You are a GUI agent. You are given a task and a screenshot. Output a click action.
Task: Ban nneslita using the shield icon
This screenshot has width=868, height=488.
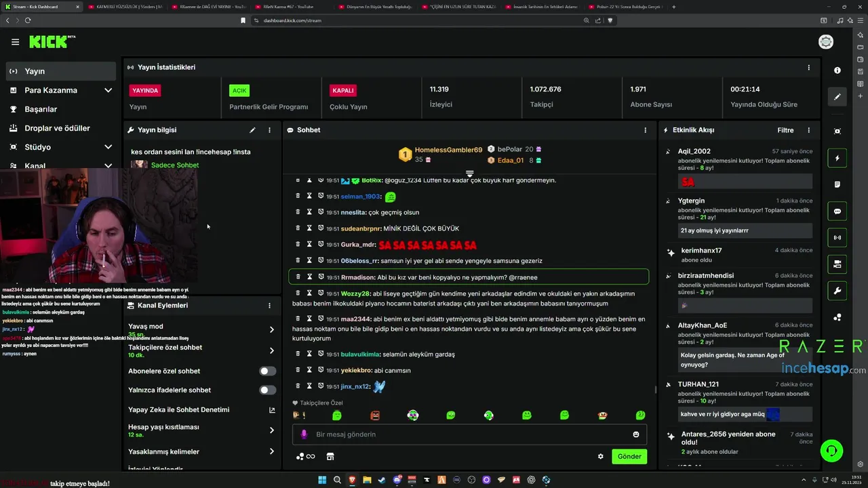[321, 212]
